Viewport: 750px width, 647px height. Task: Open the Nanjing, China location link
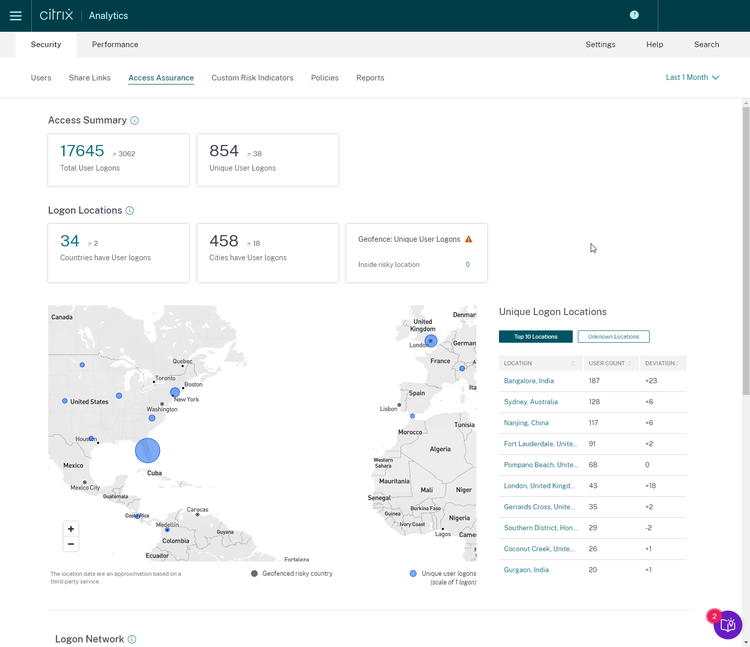[x=526, y=423]
